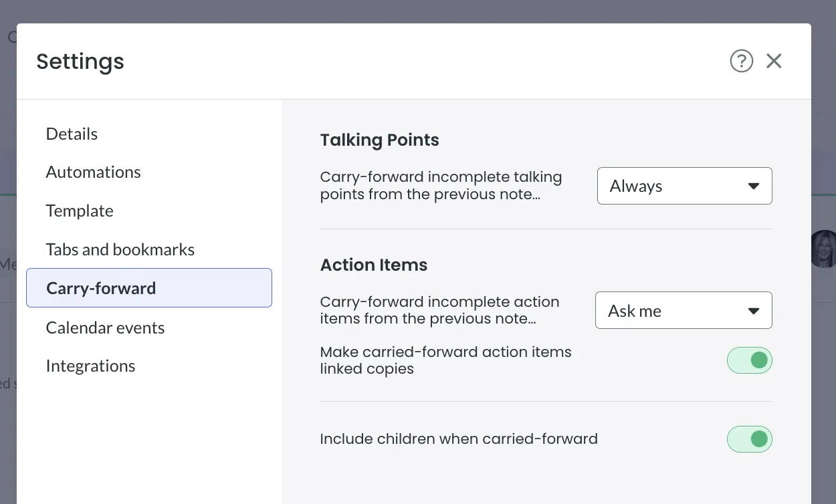The height and width of the screenshot is (504, 836).
Task: Click the carry-forward incomplete talking points description
Action: point(441,186)
